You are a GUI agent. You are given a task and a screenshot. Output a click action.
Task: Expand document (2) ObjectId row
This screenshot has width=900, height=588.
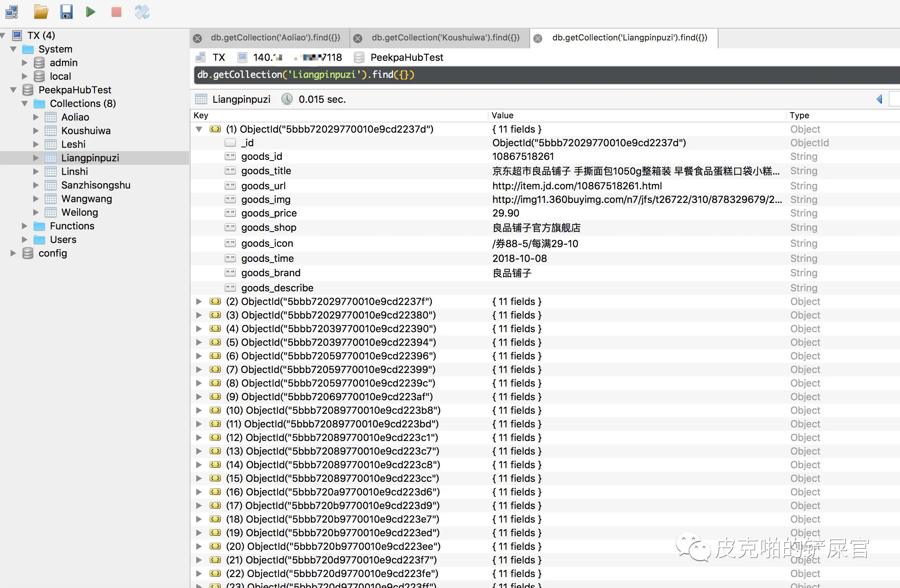199,302
